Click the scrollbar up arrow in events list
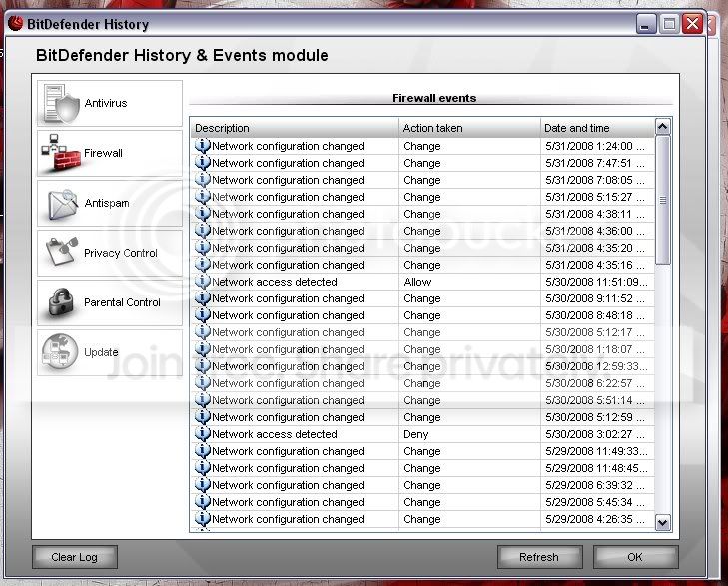728x586 pixels. (x=663, y=126)
